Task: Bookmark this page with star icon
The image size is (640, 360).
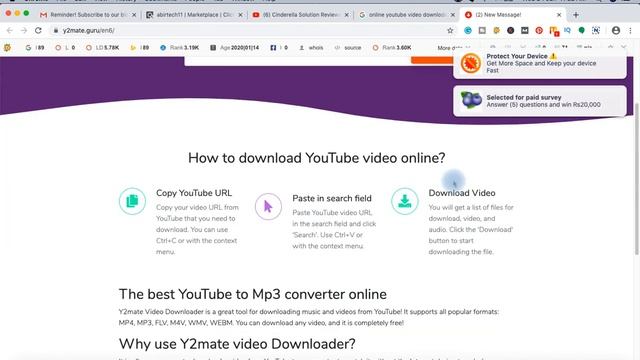Action: click(x=450, y=30)
